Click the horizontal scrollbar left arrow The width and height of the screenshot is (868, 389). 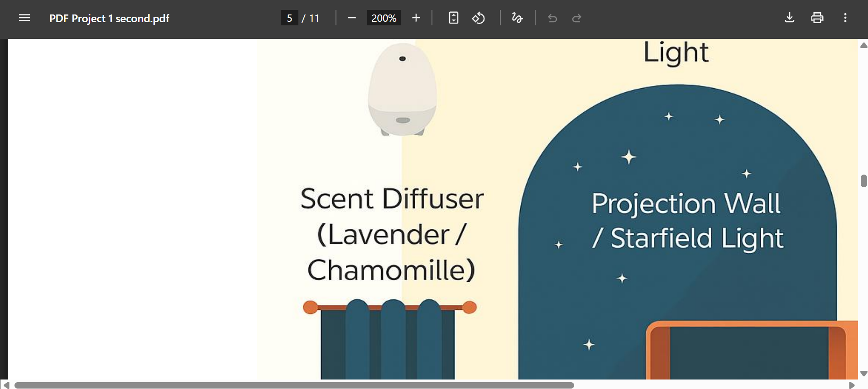click(6, 385)
